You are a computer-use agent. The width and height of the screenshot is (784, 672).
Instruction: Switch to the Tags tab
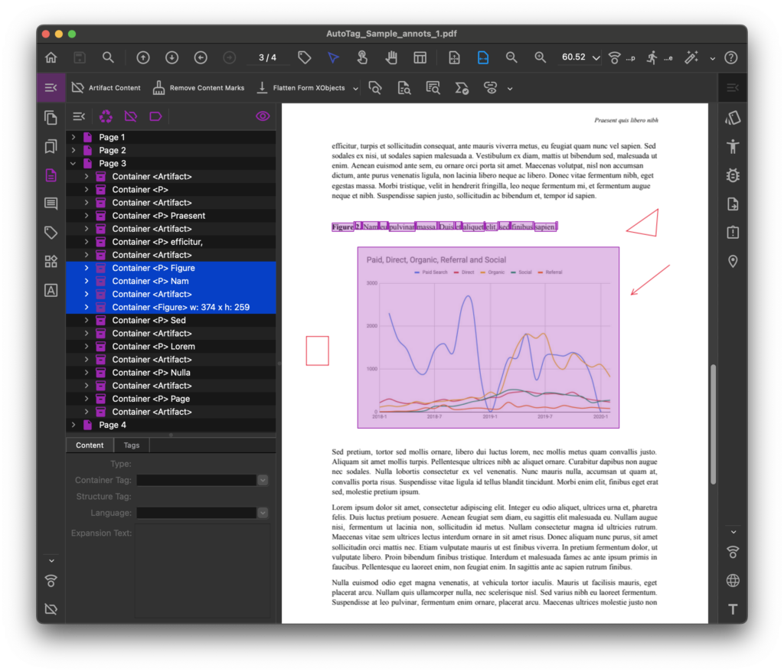pos(132,445)
